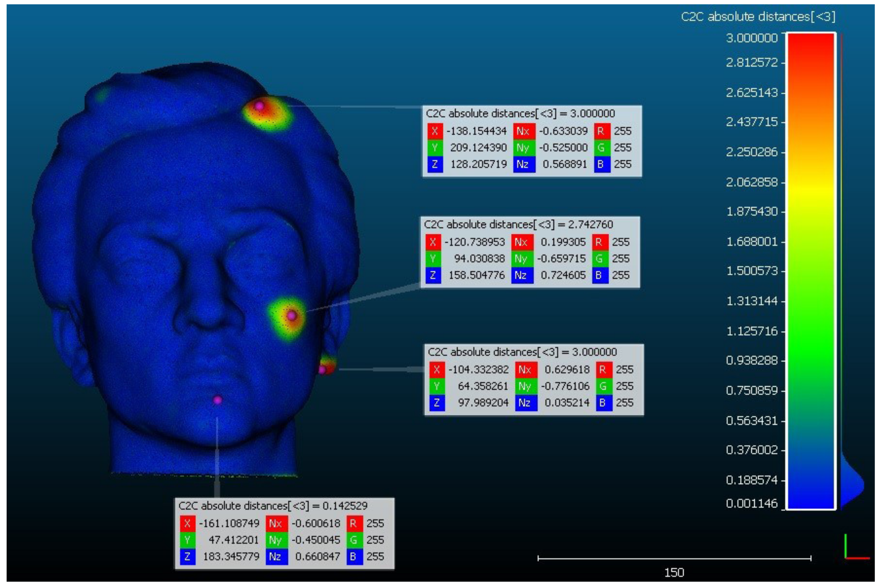881x588 pixels.
Task: Click the magenta picked point on the chin
Action: (x=218, y=400)
